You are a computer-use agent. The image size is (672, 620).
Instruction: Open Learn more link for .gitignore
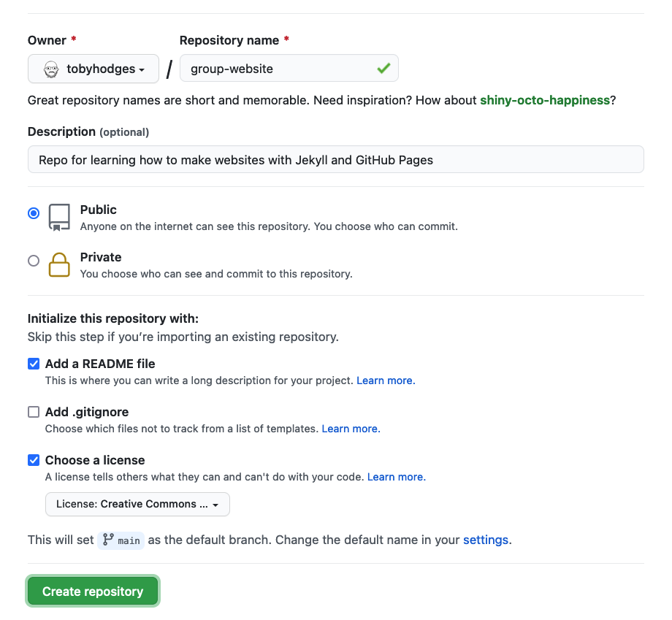351,429
